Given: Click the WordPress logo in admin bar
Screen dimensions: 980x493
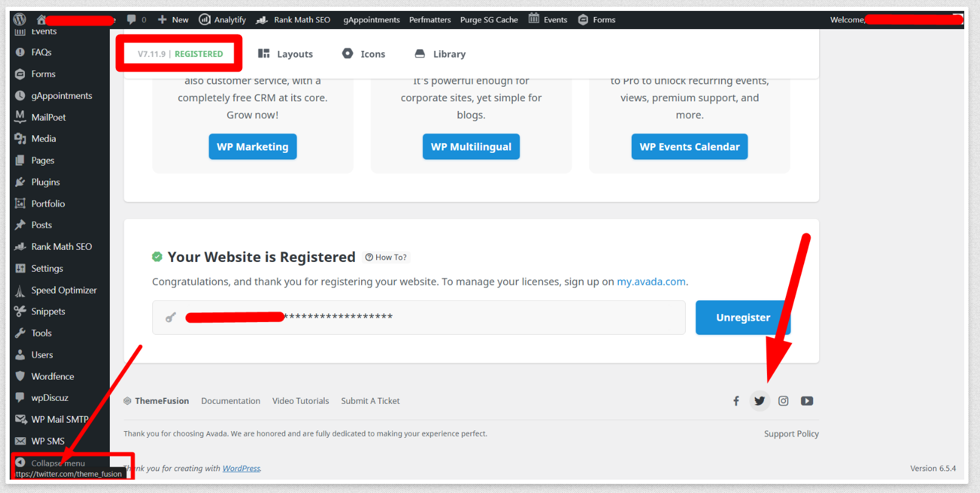Looking at the screenshot, I should pos(19,19).
